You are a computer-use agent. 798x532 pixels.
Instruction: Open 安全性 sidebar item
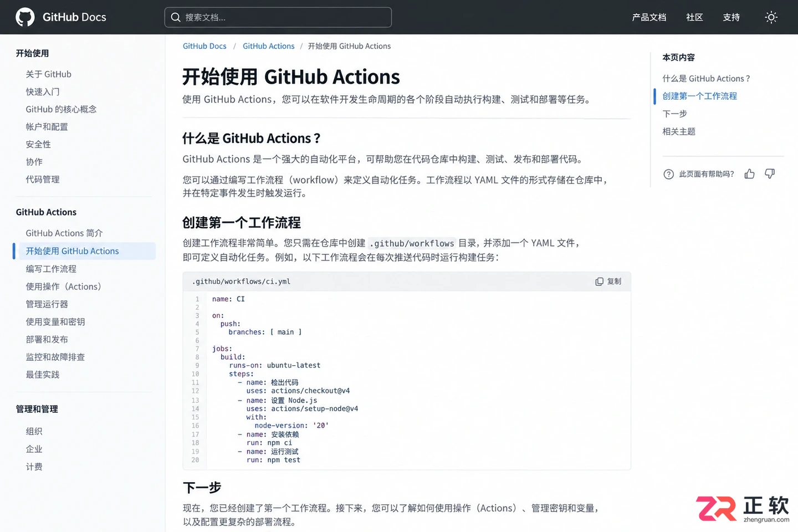(38, 145)
